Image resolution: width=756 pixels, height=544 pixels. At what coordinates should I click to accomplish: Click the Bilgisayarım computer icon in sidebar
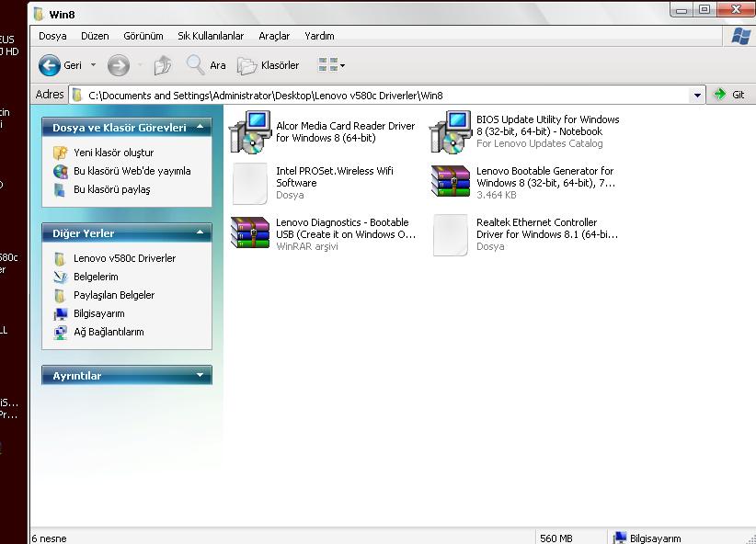(61, 313)
